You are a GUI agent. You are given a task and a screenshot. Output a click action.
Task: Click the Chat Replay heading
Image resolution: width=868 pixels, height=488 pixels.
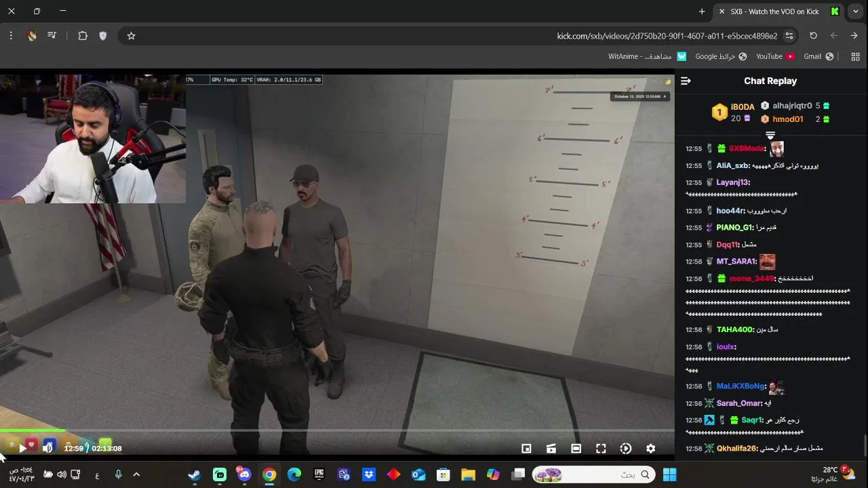(x=770, y=81)
